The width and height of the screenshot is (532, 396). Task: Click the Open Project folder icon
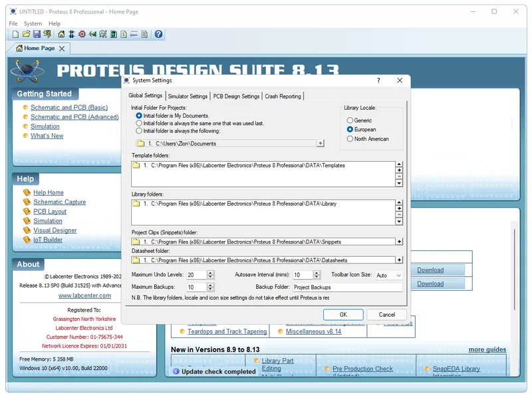(x=26, y=34)
